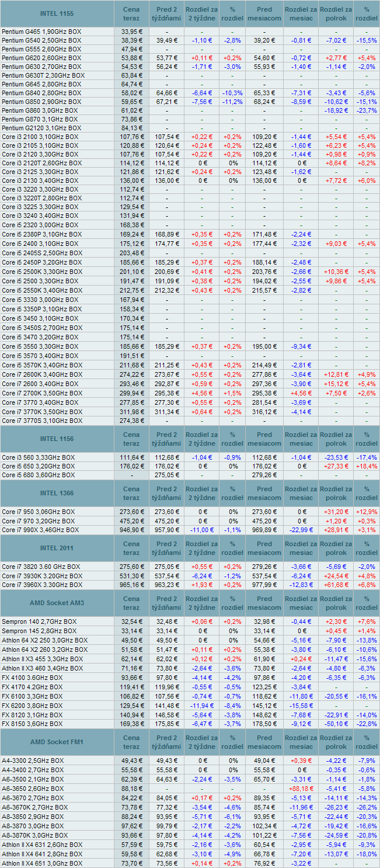Viewport: 380px width, 868px height.
Task: Select the +18,4% value in Core i5 650 row
Action: click(x=367, y=466)
